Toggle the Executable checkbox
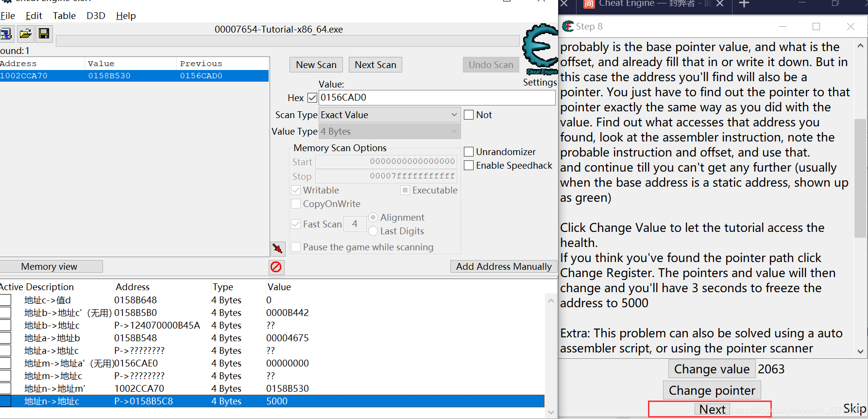868x419 pixels. point(405,190)
